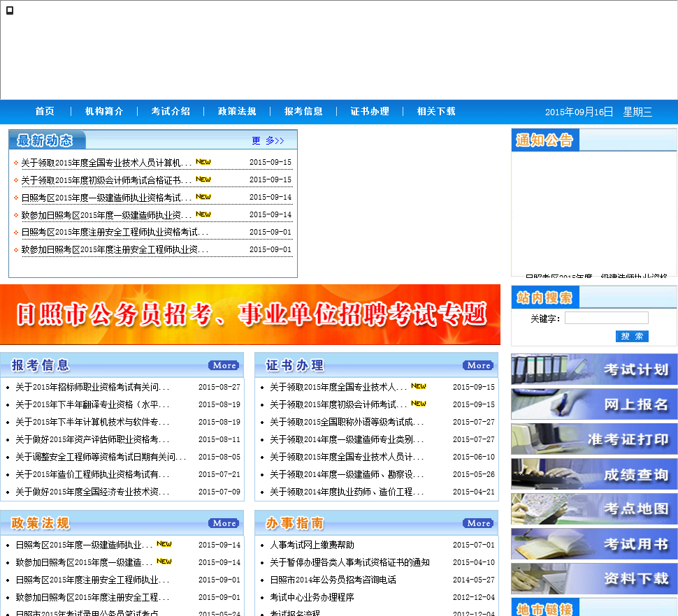The image size is (678, 616).
Task: Click More button in 政策法规 panel
Action: (x=224, y=523)
